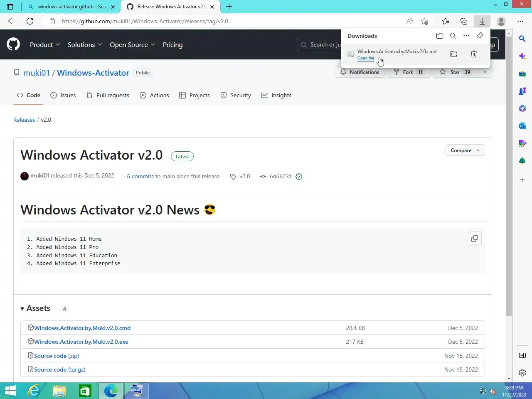Open the Compare dropdown
This screenshot has width=532, height=399.
465,150
